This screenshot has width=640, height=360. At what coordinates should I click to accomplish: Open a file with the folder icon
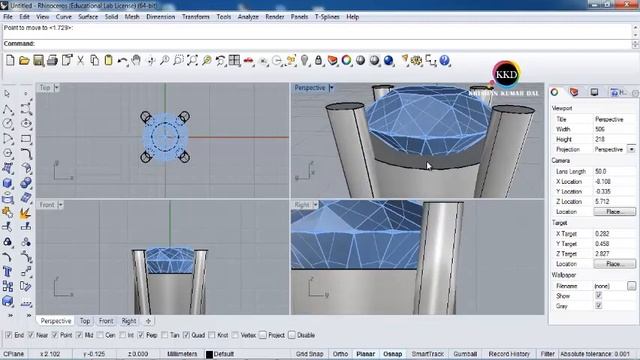(x=24, y=61)
